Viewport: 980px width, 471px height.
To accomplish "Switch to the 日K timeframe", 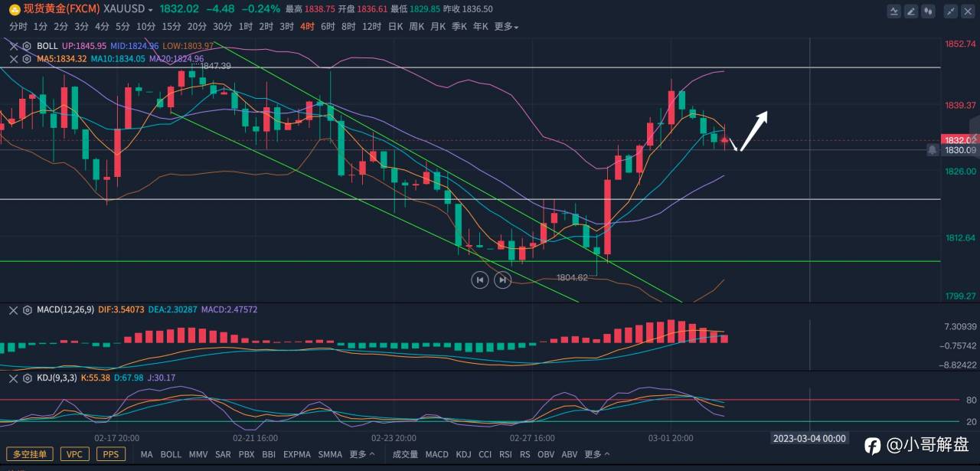I will click(395, 27).
